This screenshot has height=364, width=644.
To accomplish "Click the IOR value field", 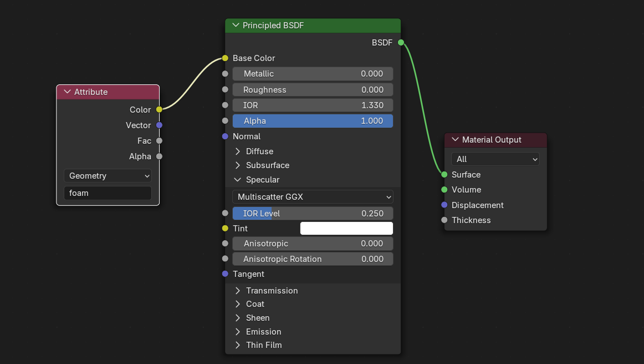I will pos(313,105).
